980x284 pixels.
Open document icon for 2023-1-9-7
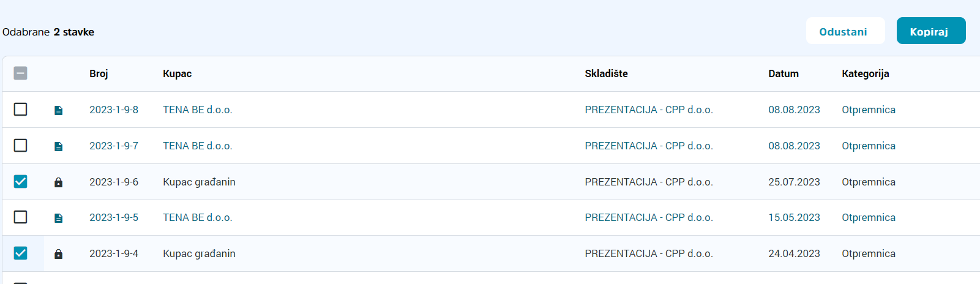(58, 146)
